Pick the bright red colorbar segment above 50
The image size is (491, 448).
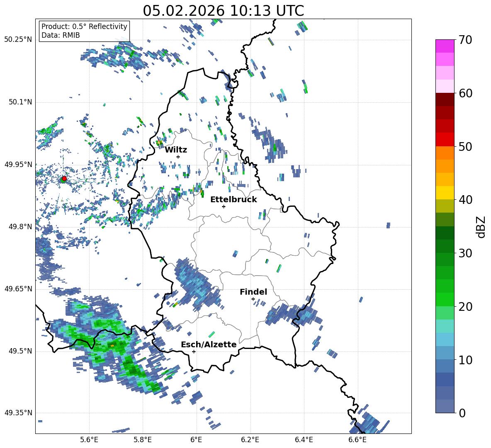tap(445, 140)
